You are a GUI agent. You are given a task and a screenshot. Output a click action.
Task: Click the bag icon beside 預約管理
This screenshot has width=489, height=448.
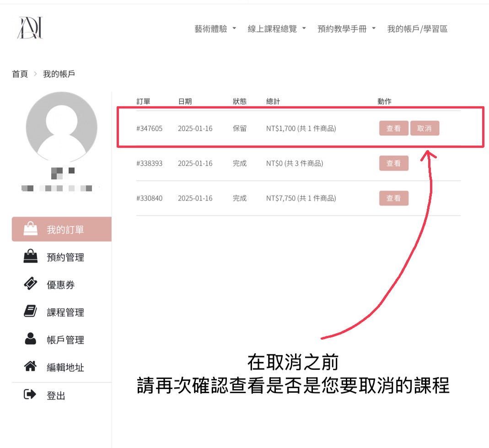click(x=30, y=257)
